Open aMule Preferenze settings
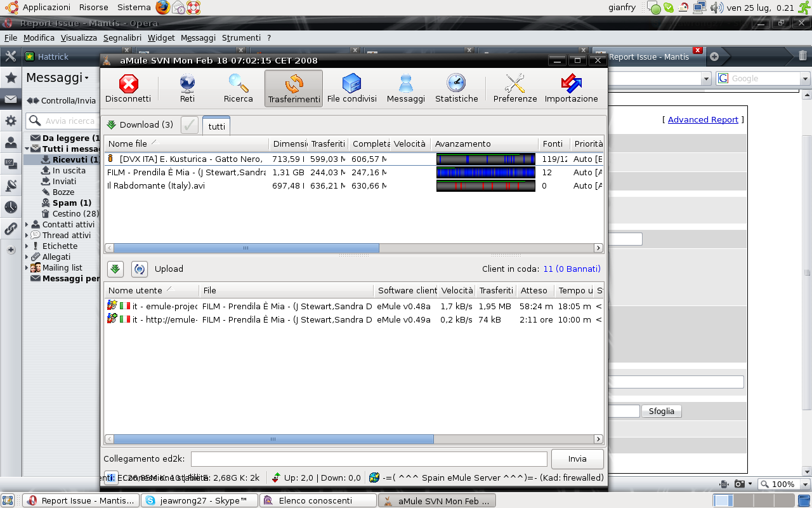The height and width of the screenshot is (508, 812). [515, 88]
